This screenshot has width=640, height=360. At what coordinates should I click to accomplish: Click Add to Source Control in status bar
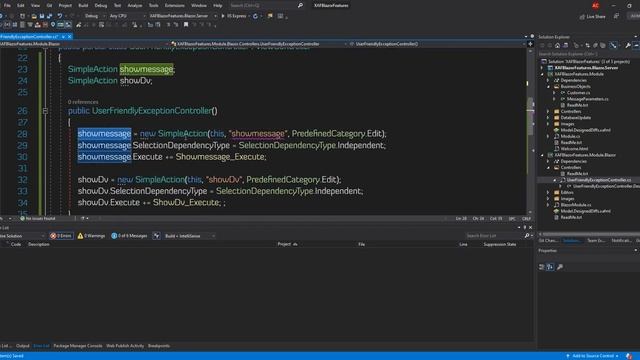click(x=592, y=356)
